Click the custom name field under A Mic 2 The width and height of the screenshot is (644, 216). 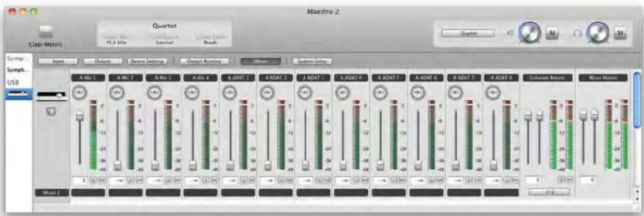tap(125, 193)
